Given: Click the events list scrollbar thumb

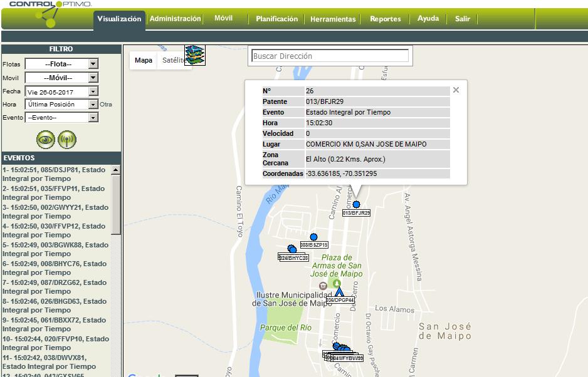Looking at the screenshot, I should pyautogui.click(x=116, y=205).
